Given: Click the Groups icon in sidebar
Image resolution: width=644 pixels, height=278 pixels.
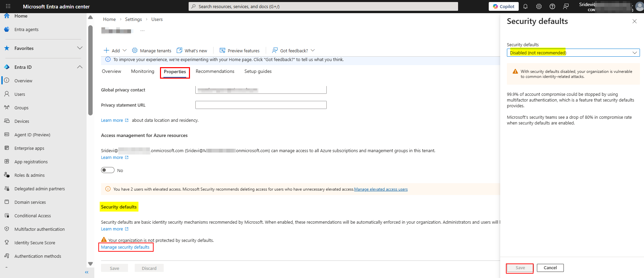Looking at the screenshot, I should click(x=7, y=108).
